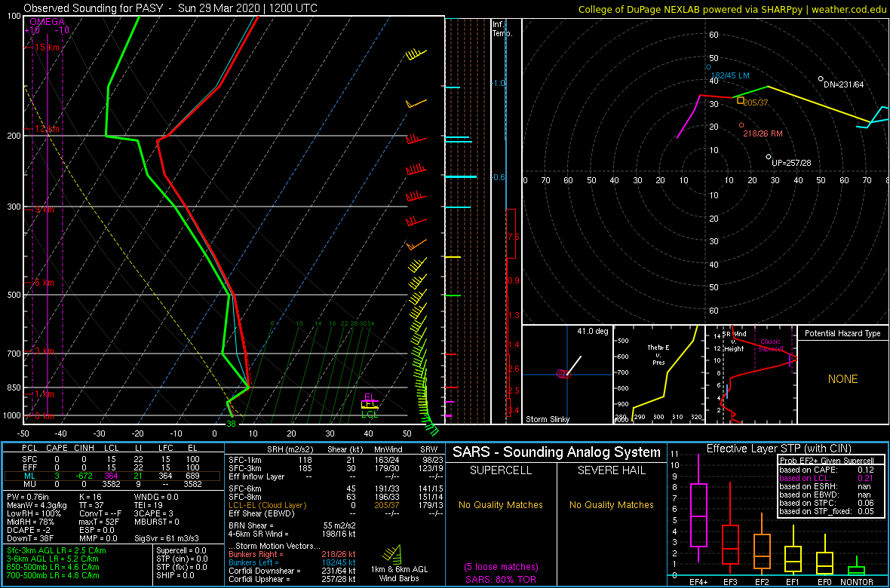This screenshot has width=890, height=588.
Task: Click the Sfc-3km AGL LR lapse rate line
Action: click(x=57, y=550)
